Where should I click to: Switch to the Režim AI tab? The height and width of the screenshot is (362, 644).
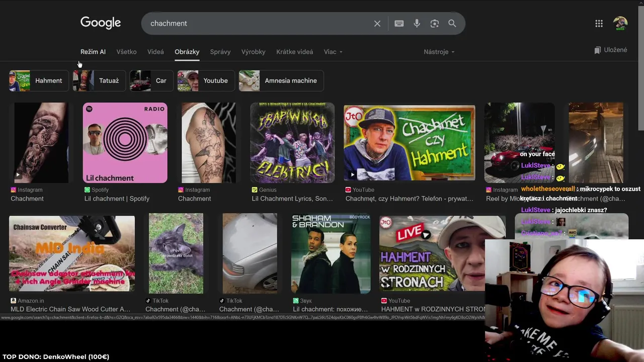(x=93, y=52)
